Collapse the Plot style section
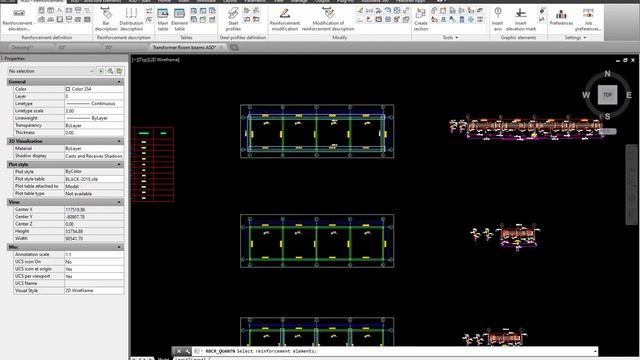640x360 pixels. (119, 164)
